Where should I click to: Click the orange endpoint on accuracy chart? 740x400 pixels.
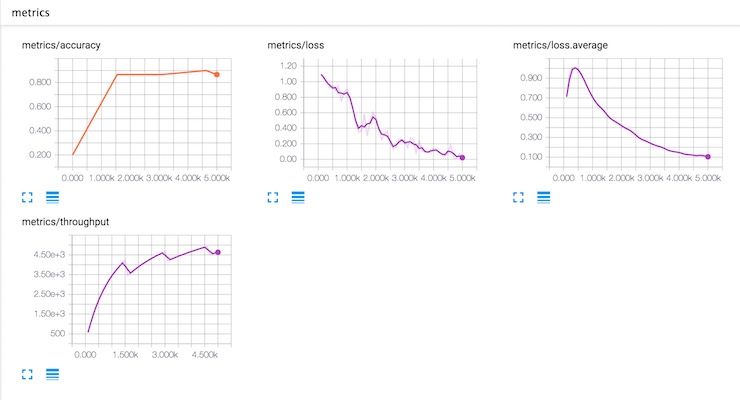click(217, 75)
